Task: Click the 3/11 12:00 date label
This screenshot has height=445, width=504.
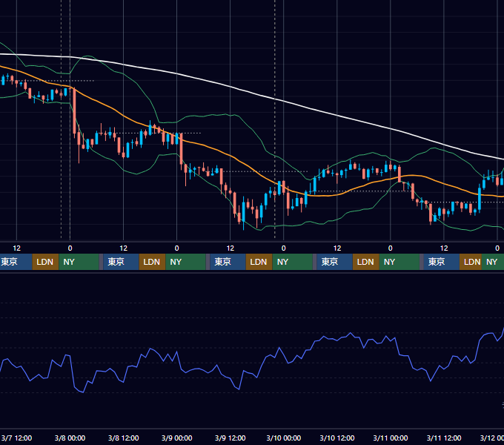Action: point(443,438)
